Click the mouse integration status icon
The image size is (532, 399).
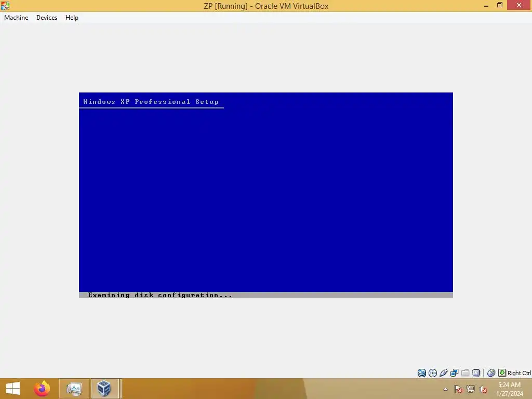coord(491,373)
